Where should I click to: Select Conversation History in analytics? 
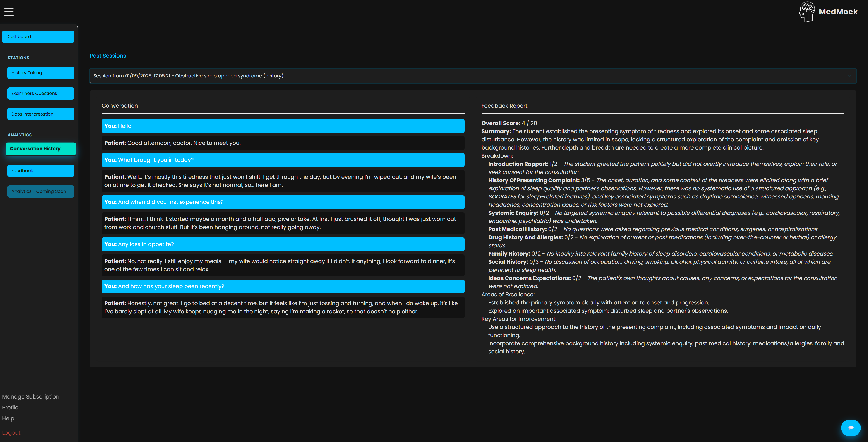pyautogui.click(x=41, y=149)
